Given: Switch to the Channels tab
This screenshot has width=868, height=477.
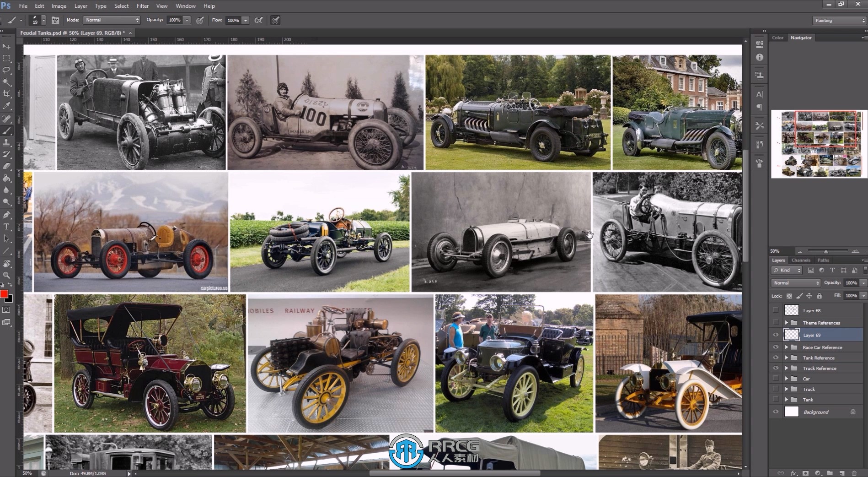Looking at the screenshot, I should click(x=801, y=260).
